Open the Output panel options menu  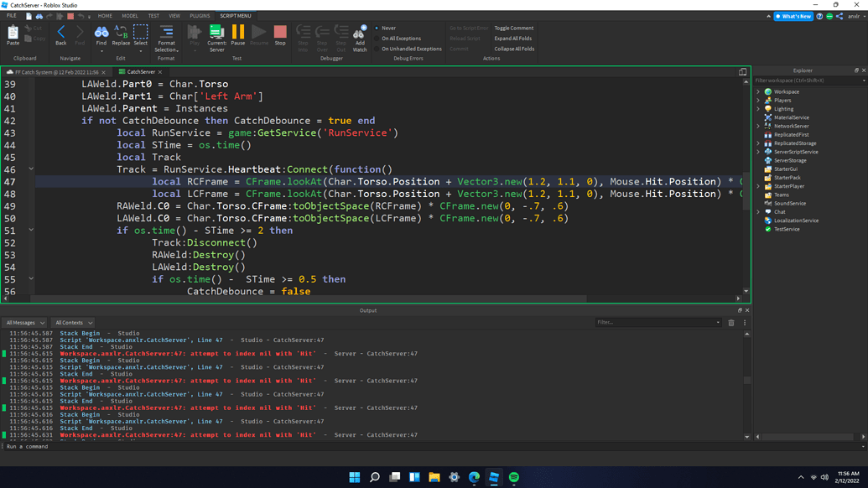(745, 323)
